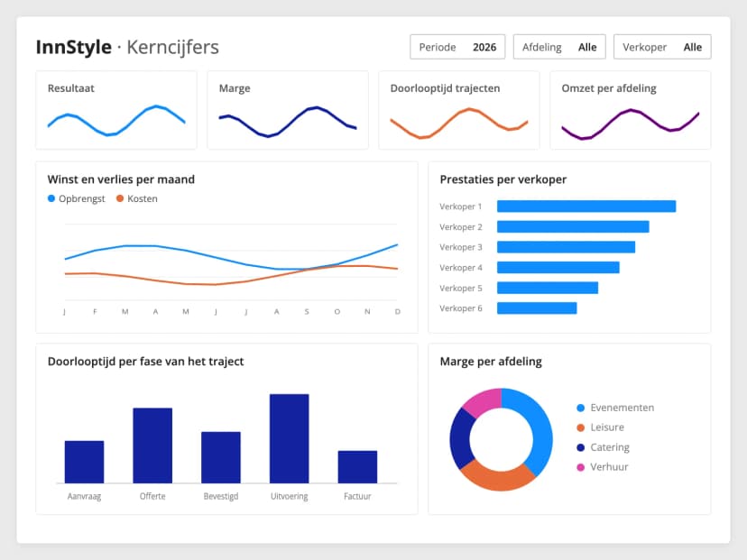Viewport: 747px width, 560px height.
Task: Open the Verkoper Alle filter dropdown
Action: 662,47
